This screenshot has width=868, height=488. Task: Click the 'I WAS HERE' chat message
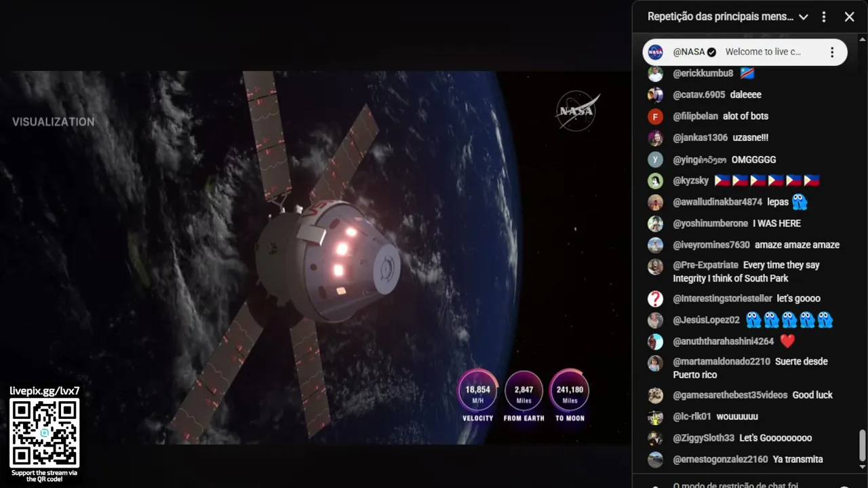pos(776,224)
